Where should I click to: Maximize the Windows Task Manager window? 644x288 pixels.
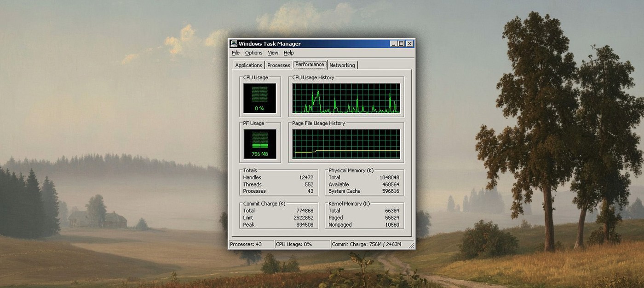tap(401, 44)
